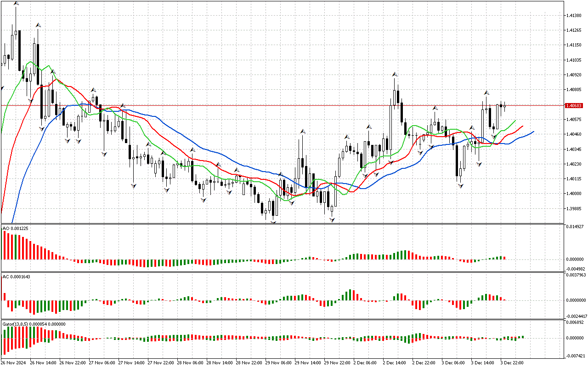The width and height of the screenshot is (588, 368).
Task: Click the AC zero level 0.0000000
Action: pos(576,300)
